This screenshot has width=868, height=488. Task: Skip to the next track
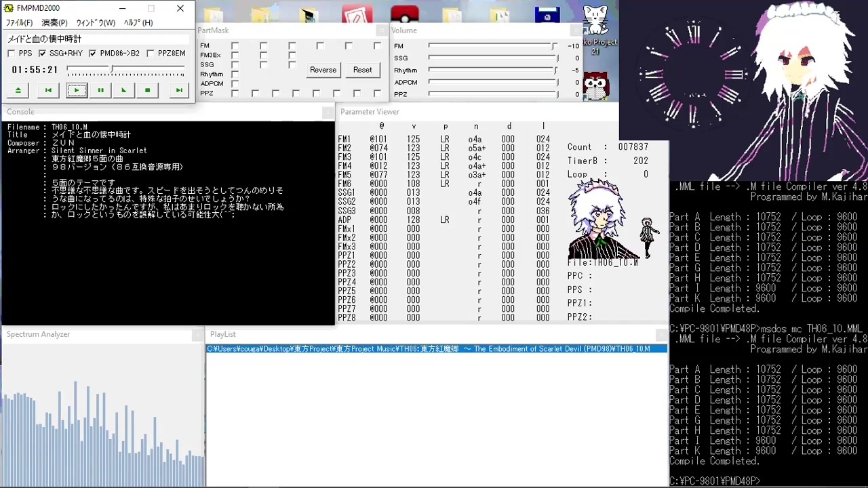179,90
